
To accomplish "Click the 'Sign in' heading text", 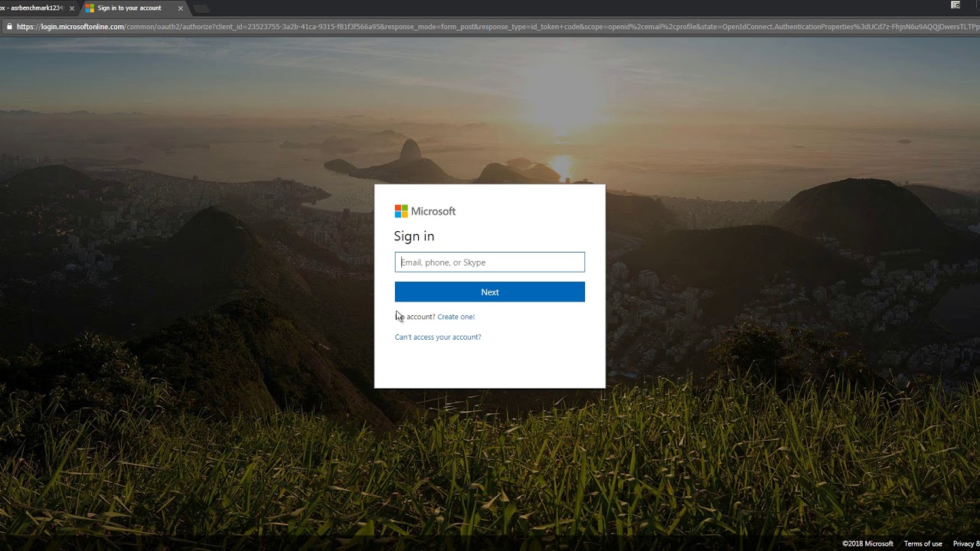I will pyautogui.click(x=414, y=236).
